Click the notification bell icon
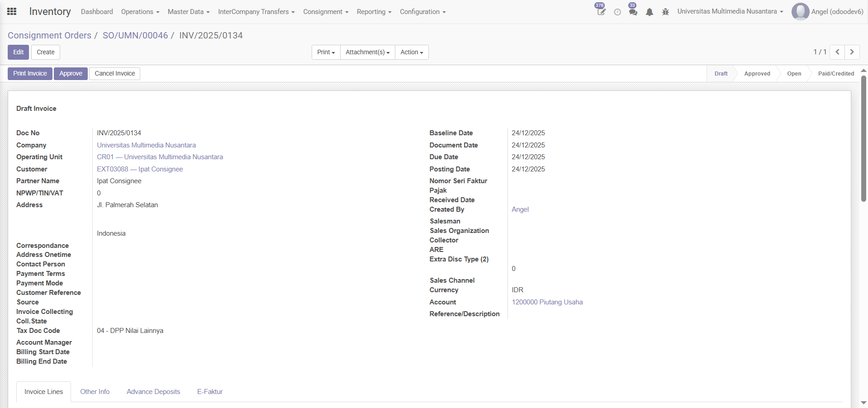The height and width of the screenshot is (408, 868). click(x=650, y=12)
